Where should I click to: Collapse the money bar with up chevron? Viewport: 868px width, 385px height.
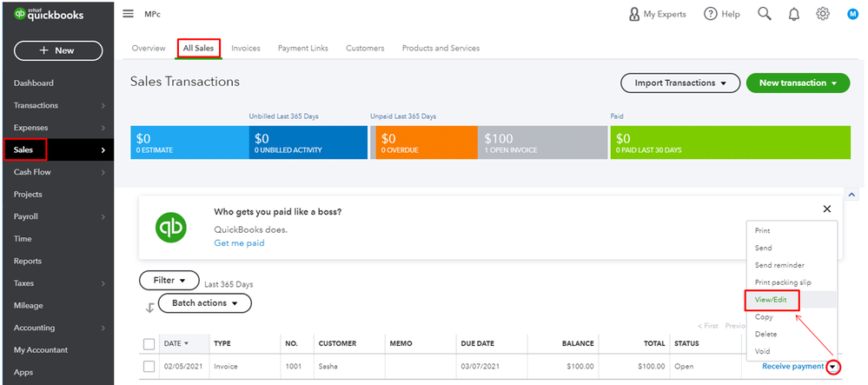(851, 194)
